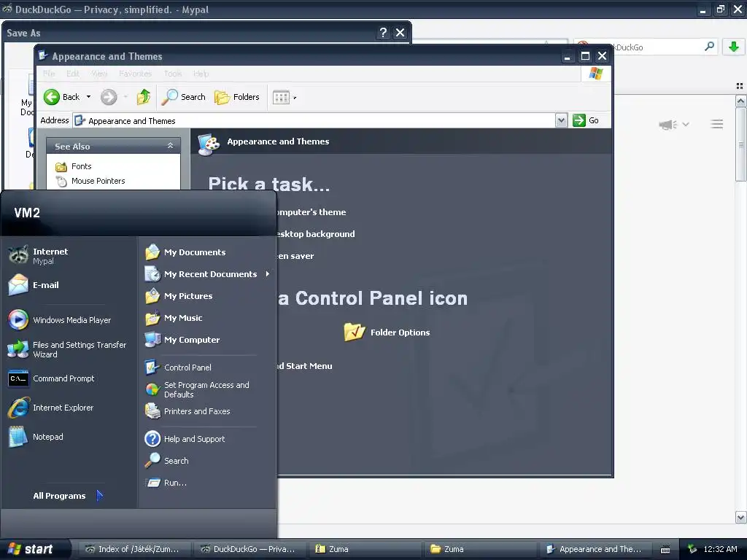Image resolution: width=747 pixels, height=560 pixels.
Task: Open the Favorites menu
Action: (135, 74)
